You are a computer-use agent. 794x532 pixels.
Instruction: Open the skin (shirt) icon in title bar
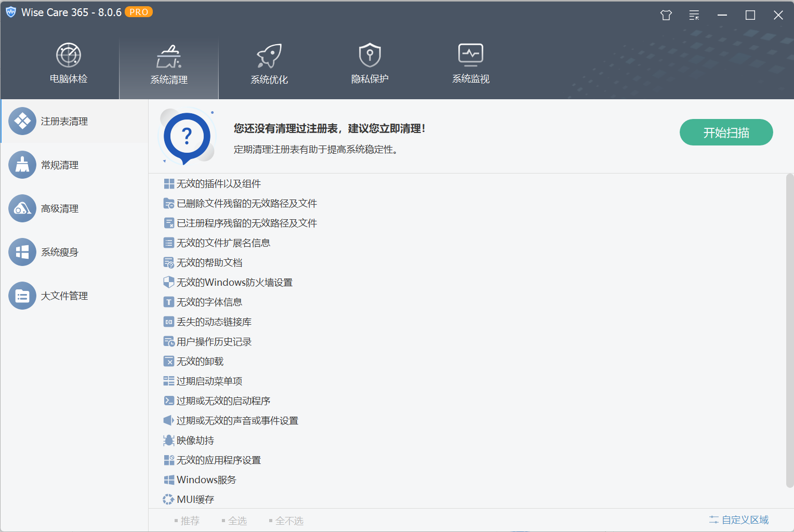[666, 15]
